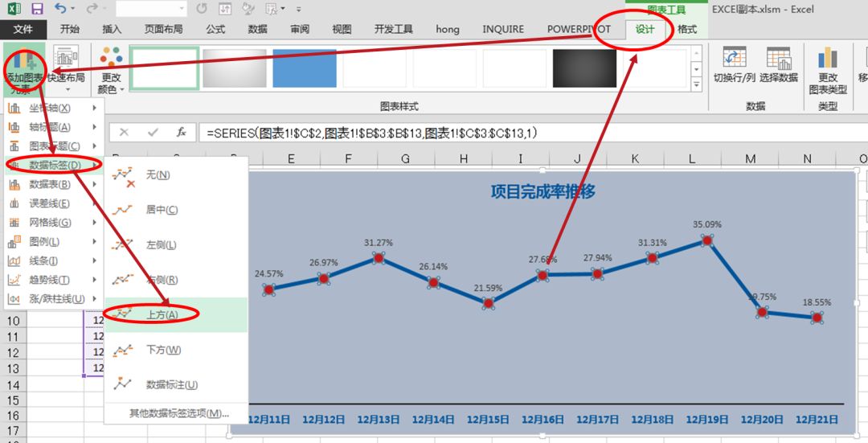868x443 pixels.
Task: Choose Below data label option
Action: click(175, 350)
